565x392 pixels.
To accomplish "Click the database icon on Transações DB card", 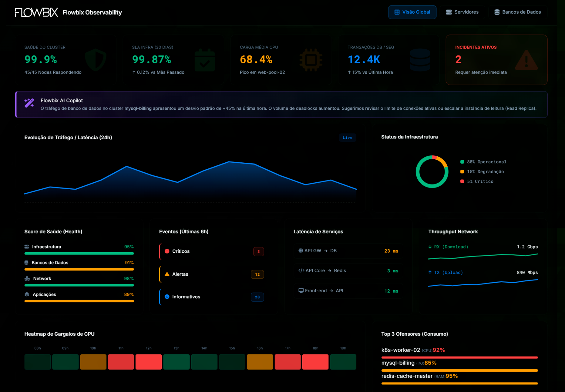I will (x=420, y=60).
